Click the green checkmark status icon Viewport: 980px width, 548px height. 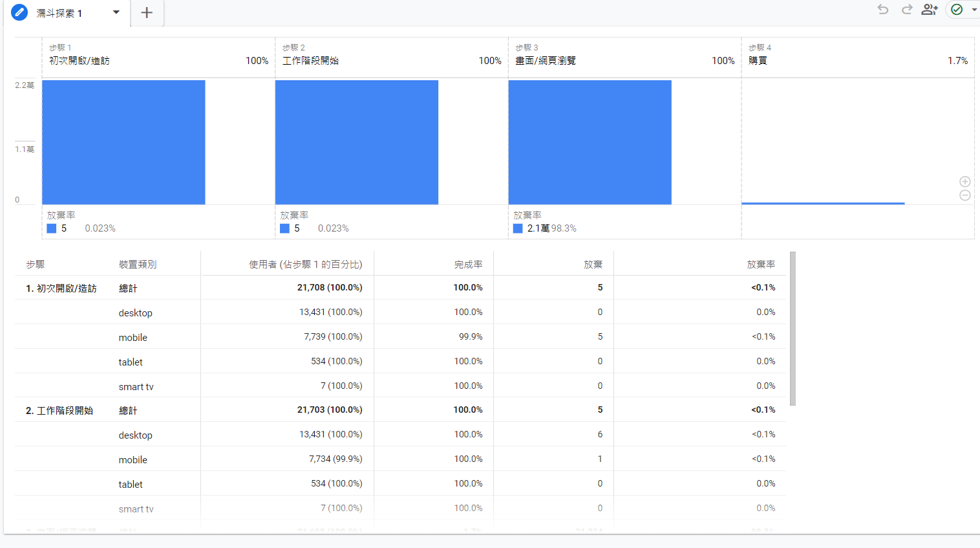tap(957, 9)
